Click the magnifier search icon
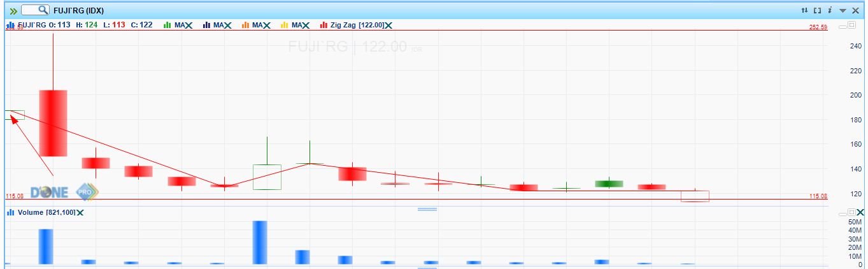This screenshot has width=868, height=269. [x=43, y=10]
